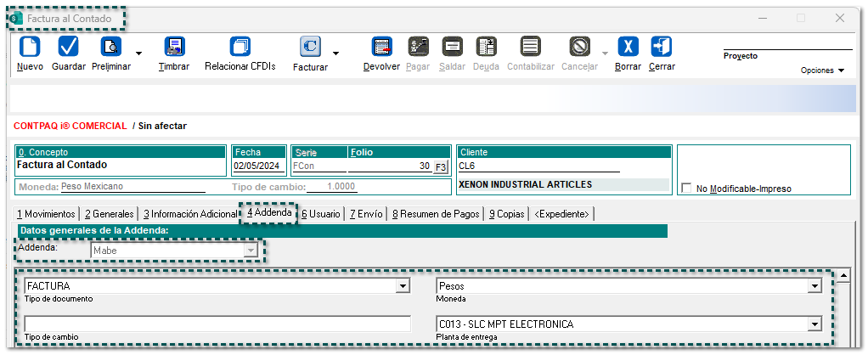Click the Devolver icon
Image resolution: width=868 pixels, height=355 pixels.
pos(381,47)
